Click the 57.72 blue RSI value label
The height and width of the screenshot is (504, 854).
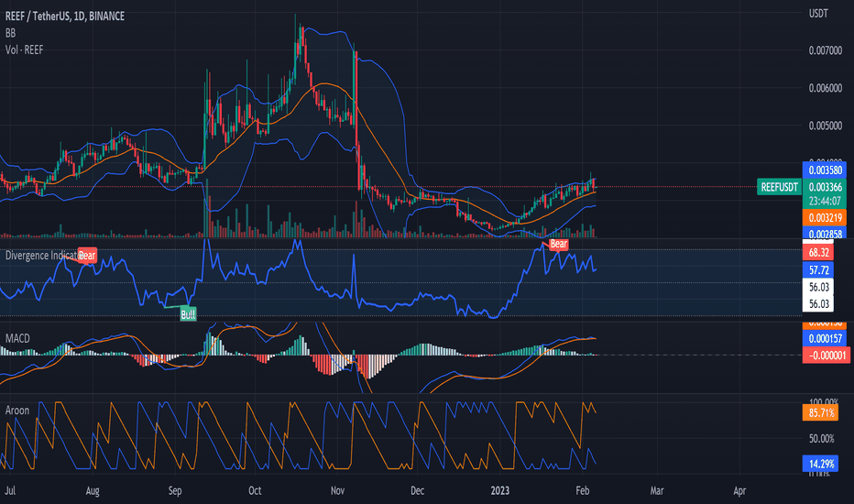818,269
